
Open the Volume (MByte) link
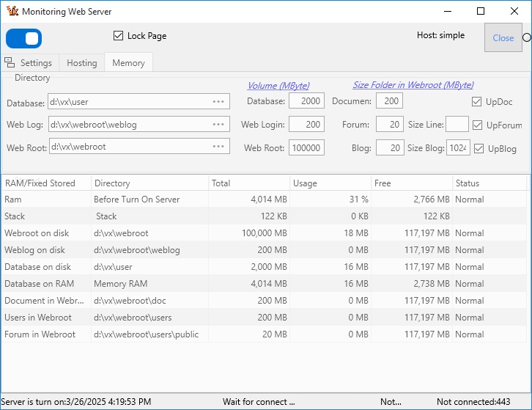pos(278,85)
